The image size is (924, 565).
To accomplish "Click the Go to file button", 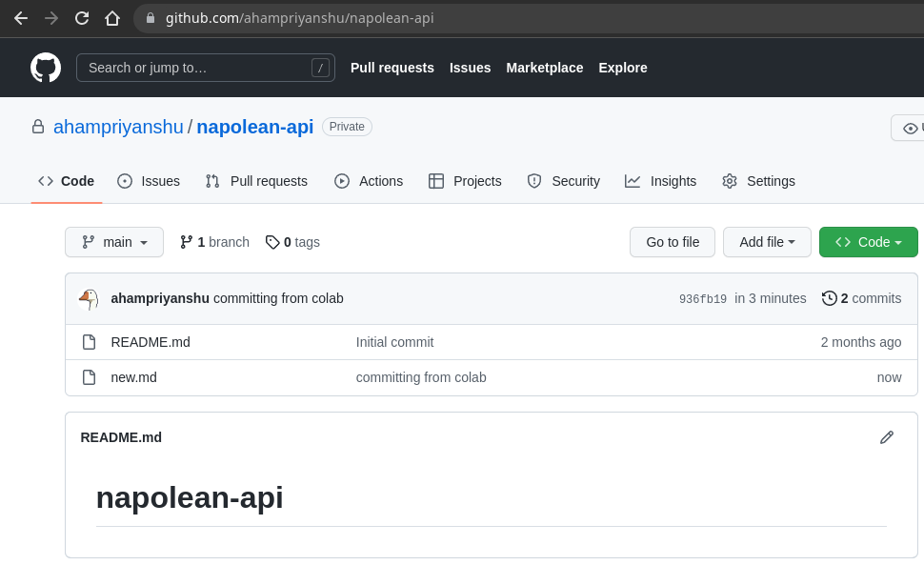I will tap(672, 242).
